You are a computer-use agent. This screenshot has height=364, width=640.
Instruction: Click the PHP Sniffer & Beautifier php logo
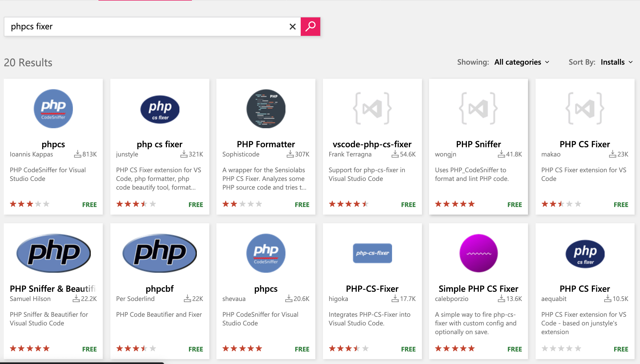pos(53,253)
